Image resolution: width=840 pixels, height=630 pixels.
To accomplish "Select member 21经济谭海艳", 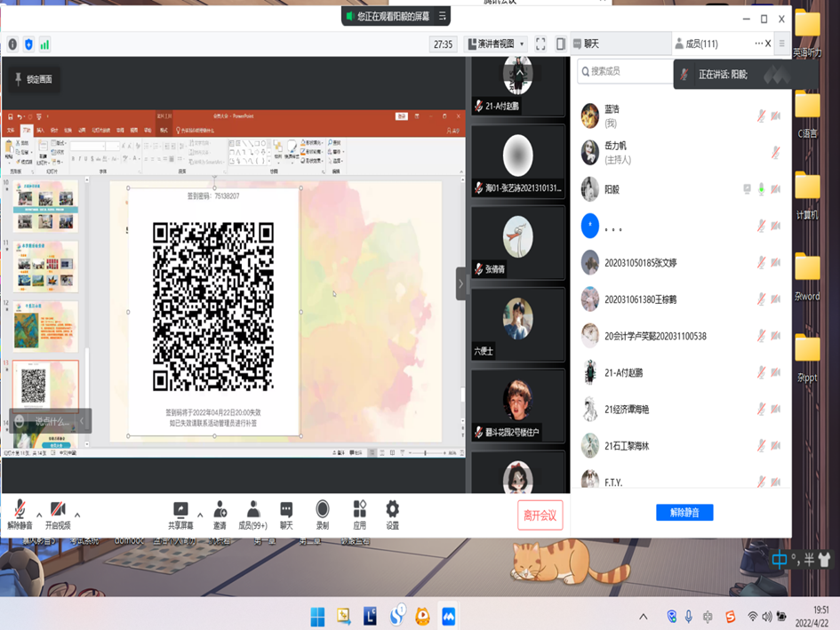I will [681, 410].
